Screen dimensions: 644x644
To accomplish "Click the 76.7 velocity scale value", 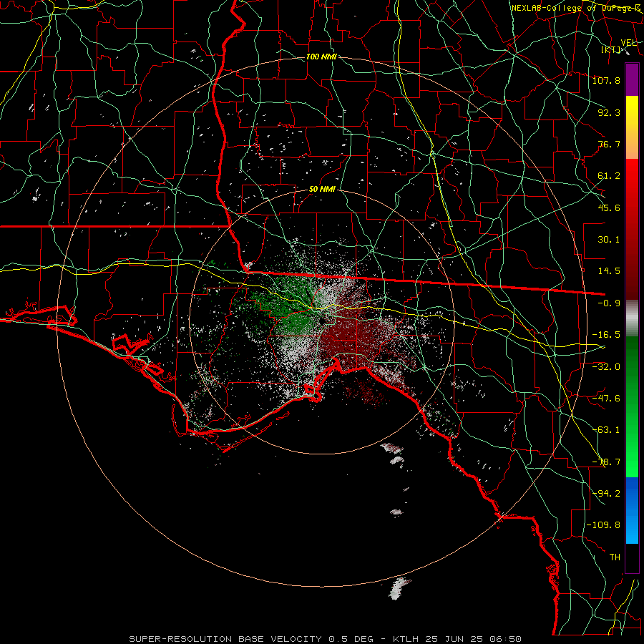I will [x=609, y=144].
